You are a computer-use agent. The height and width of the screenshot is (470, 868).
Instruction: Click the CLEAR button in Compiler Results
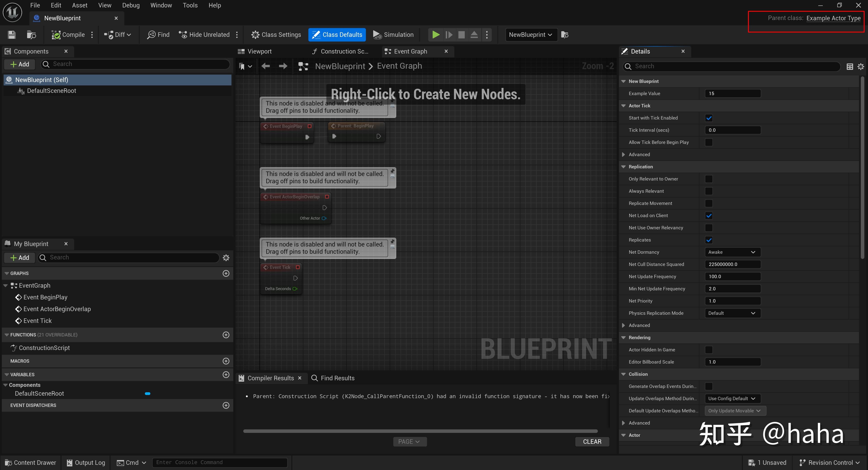[592, 441]
